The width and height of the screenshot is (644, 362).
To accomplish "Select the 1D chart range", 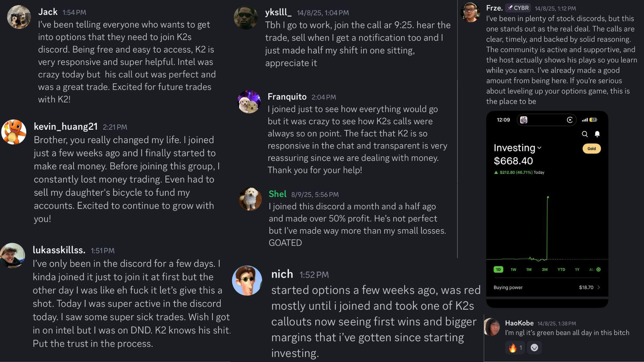I will [498, 269].
